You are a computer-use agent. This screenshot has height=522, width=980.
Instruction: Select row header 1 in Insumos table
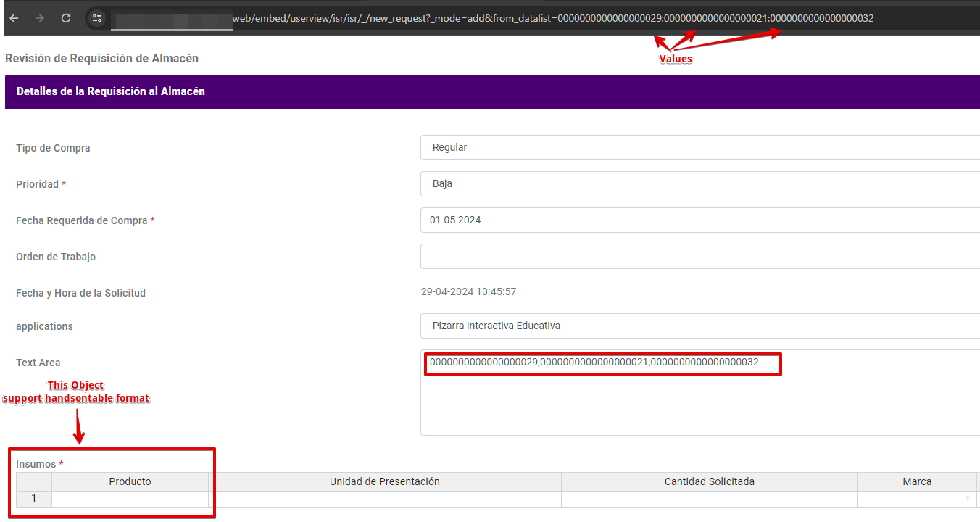[x=34, y=499]
